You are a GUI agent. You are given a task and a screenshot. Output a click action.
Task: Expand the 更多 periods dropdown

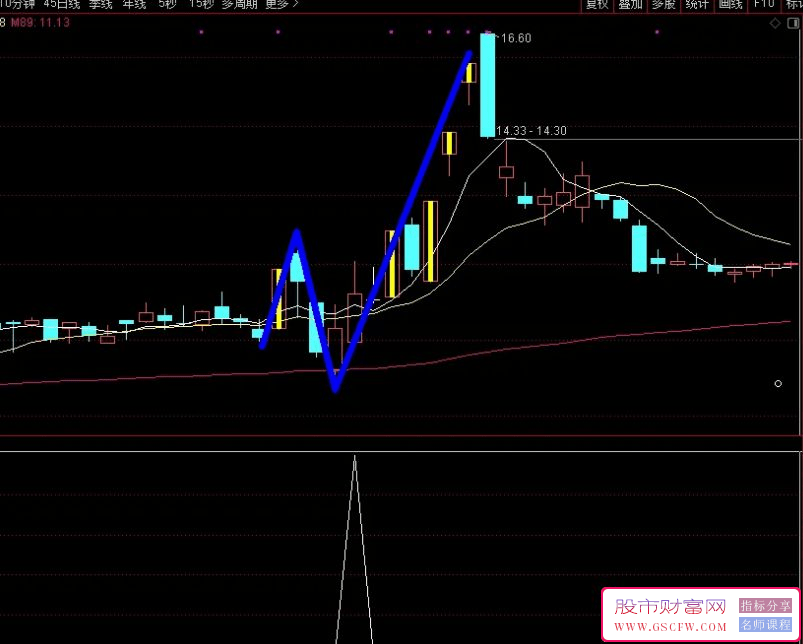tap(282, 4)
